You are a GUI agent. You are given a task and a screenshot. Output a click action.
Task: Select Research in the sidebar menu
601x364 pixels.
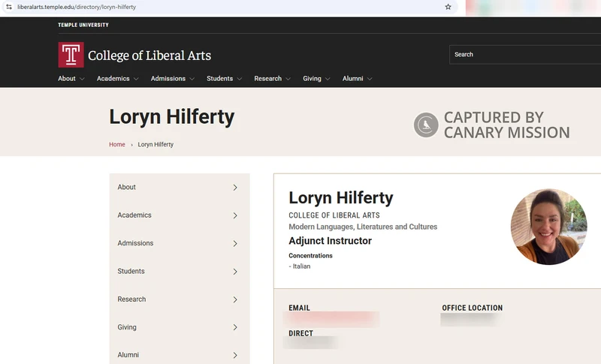pyautogui.click(x=131, y=299)
